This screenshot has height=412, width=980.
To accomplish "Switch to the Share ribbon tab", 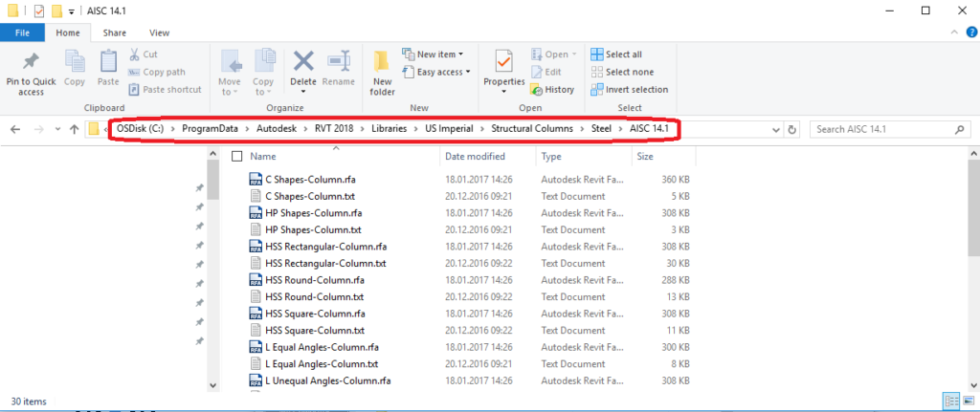I will tap(115, 33).
